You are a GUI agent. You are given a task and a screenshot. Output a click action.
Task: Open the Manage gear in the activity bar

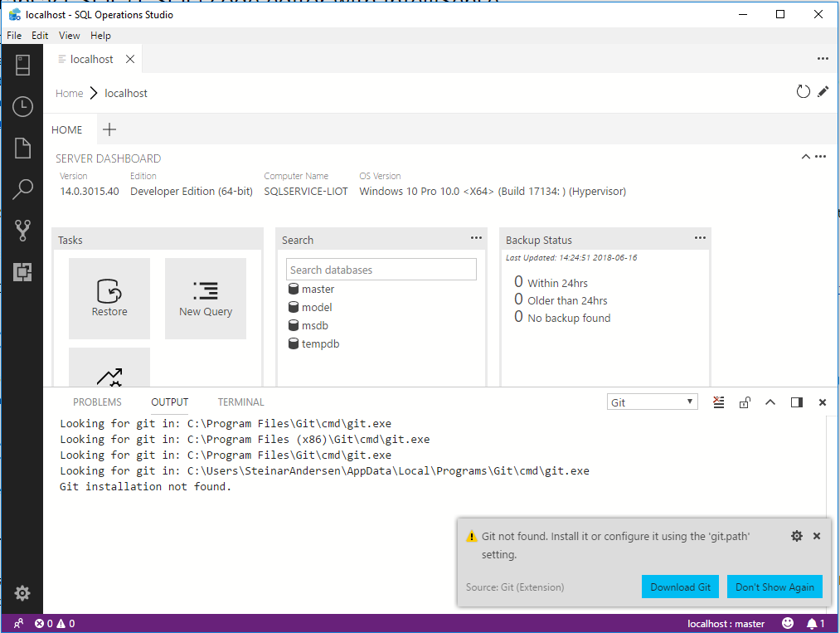tap(22, 593)
